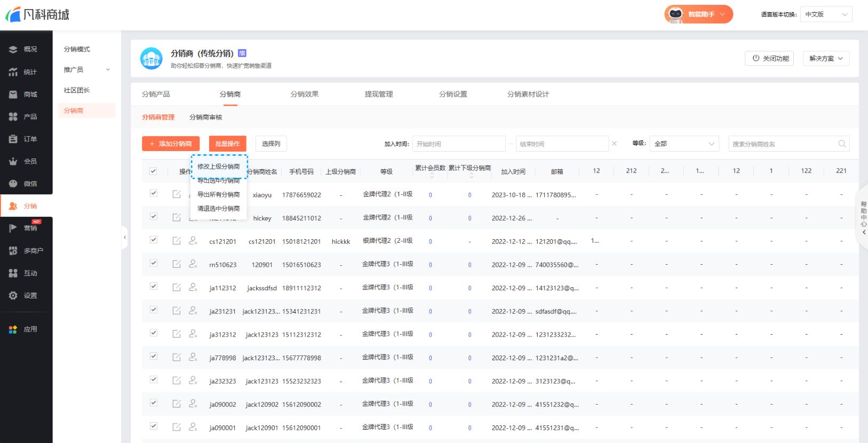Open the 订单 orders sidebar item
Viewport: 868px width, 443px height.
point(23,139)
